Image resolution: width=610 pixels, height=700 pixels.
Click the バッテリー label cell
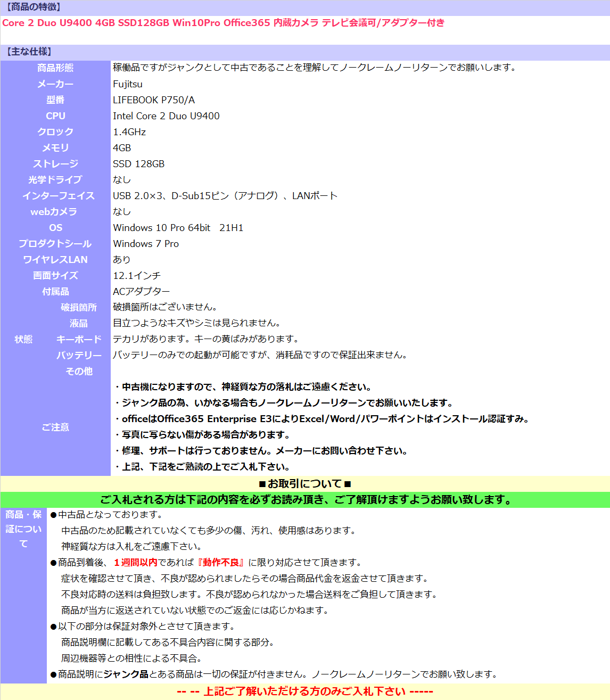79,356
